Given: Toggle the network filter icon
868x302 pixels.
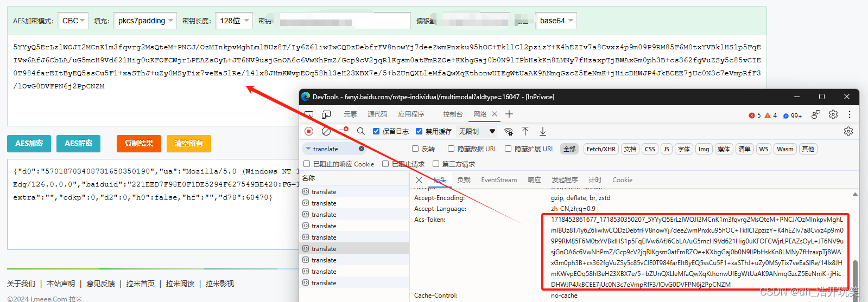Looking at the screenshot, I should [344, 131].
